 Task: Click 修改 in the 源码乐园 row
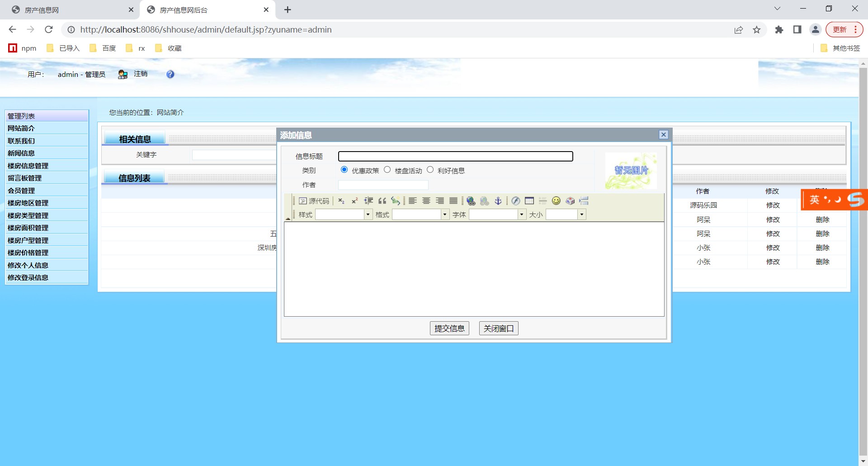coord(773,205)
